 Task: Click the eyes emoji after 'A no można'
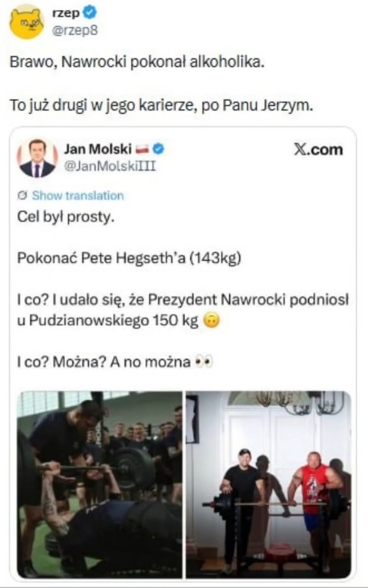point(204,361)
